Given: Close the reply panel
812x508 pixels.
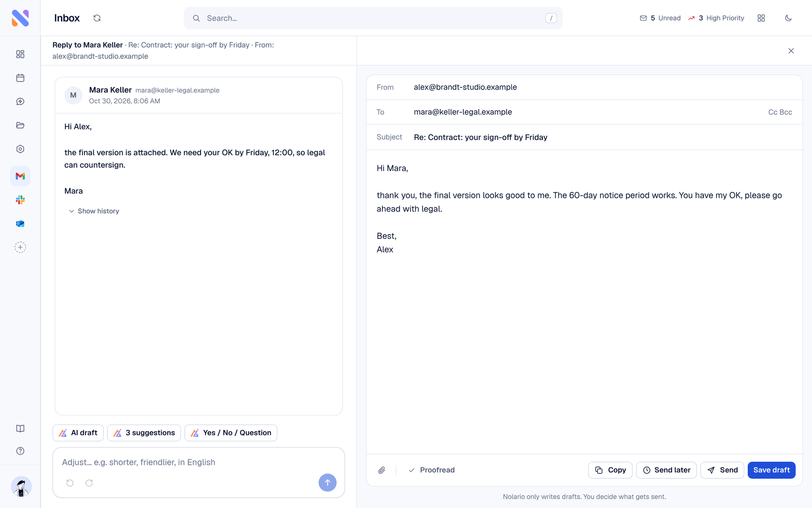Looking at the screenshot, I should [x=791, y=51].
